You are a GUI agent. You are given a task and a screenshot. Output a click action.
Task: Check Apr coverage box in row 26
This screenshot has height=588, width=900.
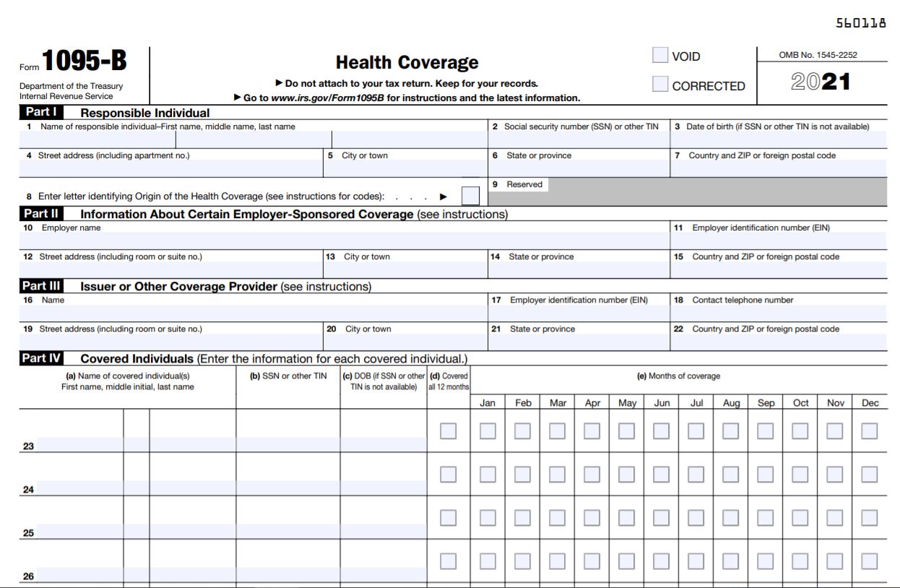(x=592, y=561)
